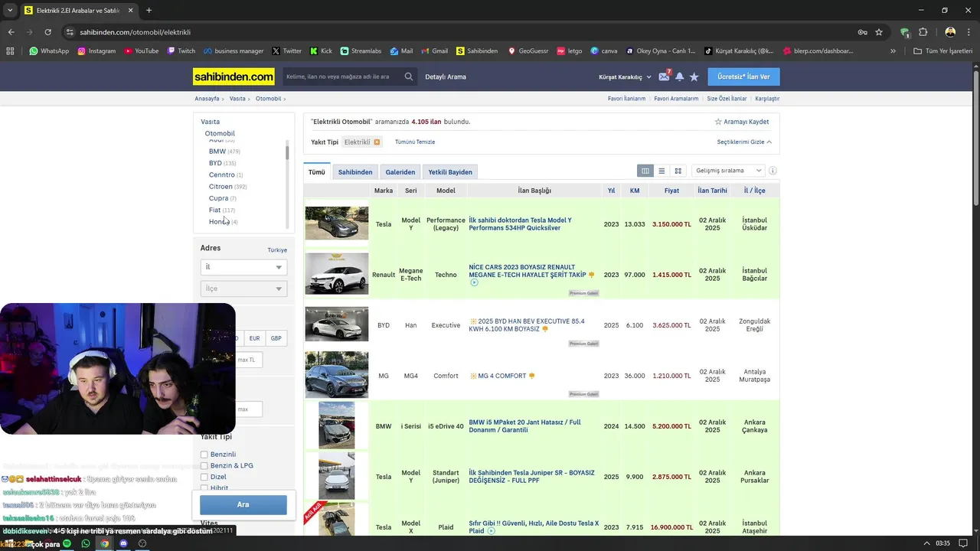Sort by Fiyat column header
Screen dimensions: 980x551
671,191
